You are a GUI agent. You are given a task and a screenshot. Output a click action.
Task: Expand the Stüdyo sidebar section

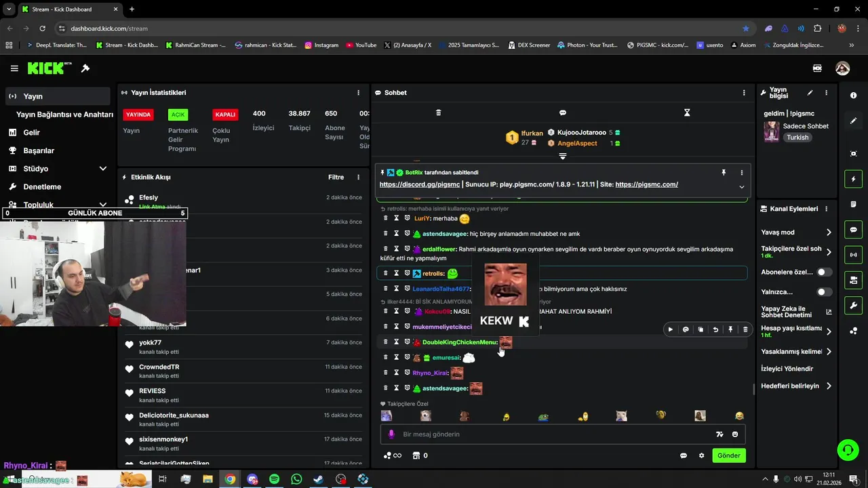[103, 169]
